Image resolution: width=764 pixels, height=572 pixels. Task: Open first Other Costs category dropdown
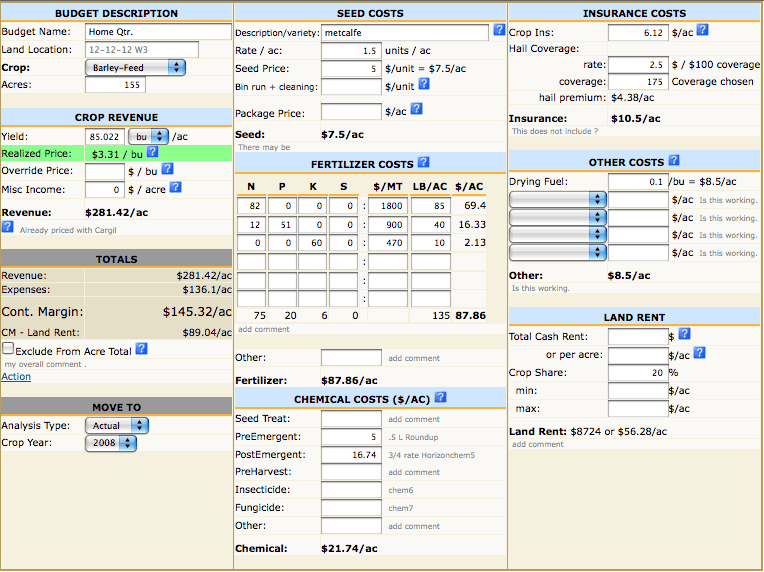click(558, 199)
